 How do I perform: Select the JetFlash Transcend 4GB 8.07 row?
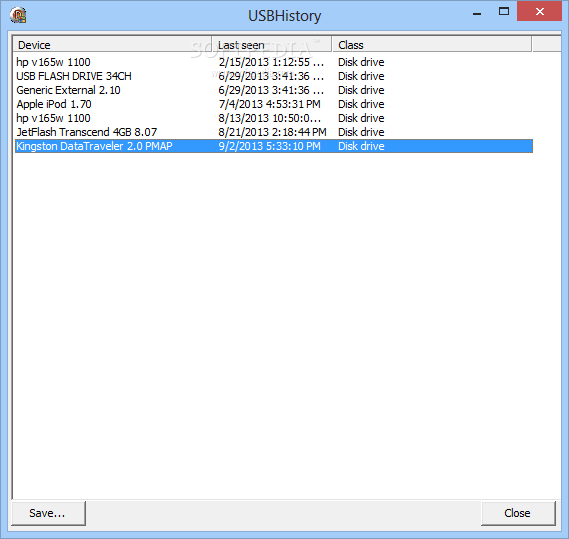click(x=274, y=132)
